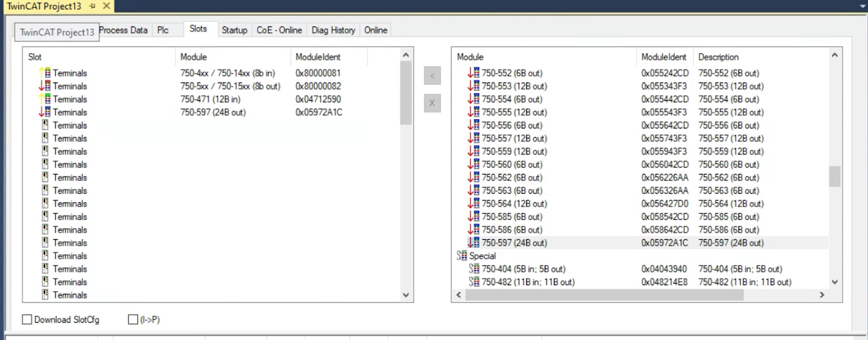Viewport: 868px width, 340px height.
Task: Click the slot icon with module 750-4xx / 750-14xx
Action: click(x=45, y=73)
